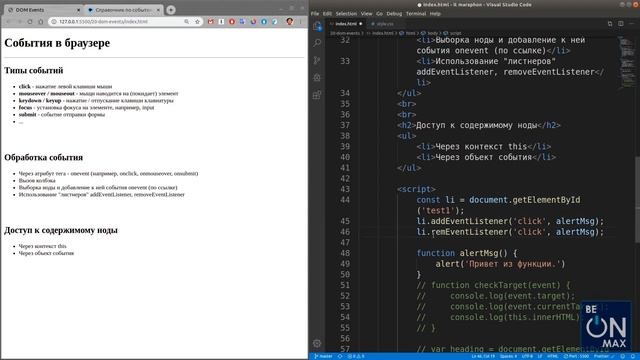Open the Explorer view in VS Code activity bar
The width and height of the screenshot is (640, 360).
coord(317,26)
